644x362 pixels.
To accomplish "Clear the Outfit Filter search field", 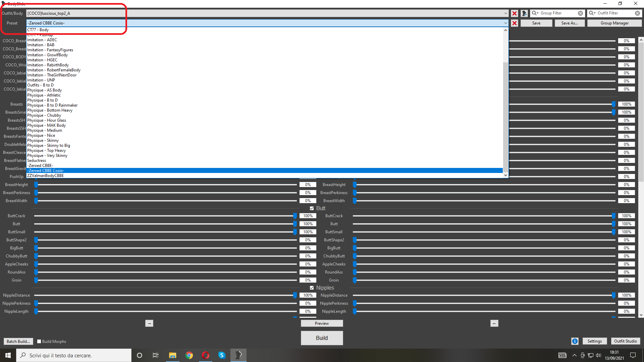I will [x=637, y=13].
